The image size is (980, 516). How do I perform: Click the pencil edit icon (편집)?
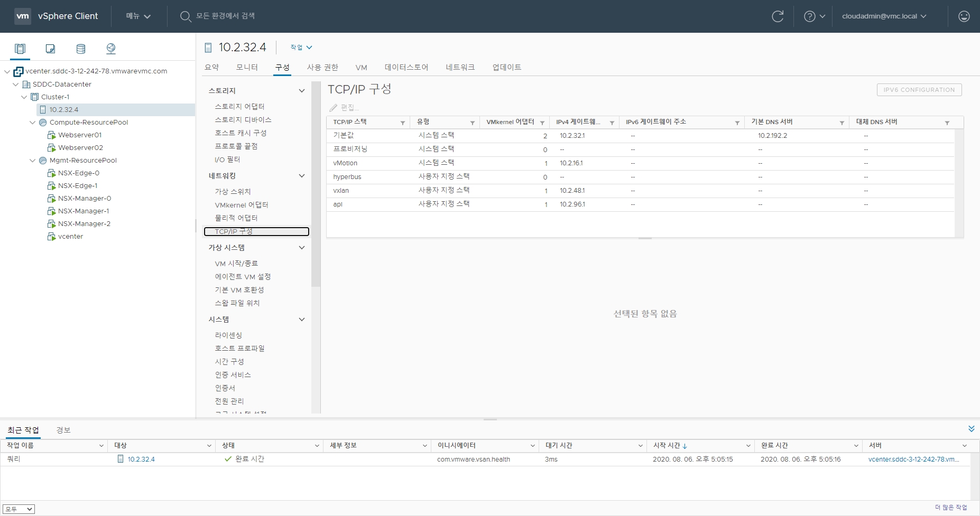tap(333, 108)
